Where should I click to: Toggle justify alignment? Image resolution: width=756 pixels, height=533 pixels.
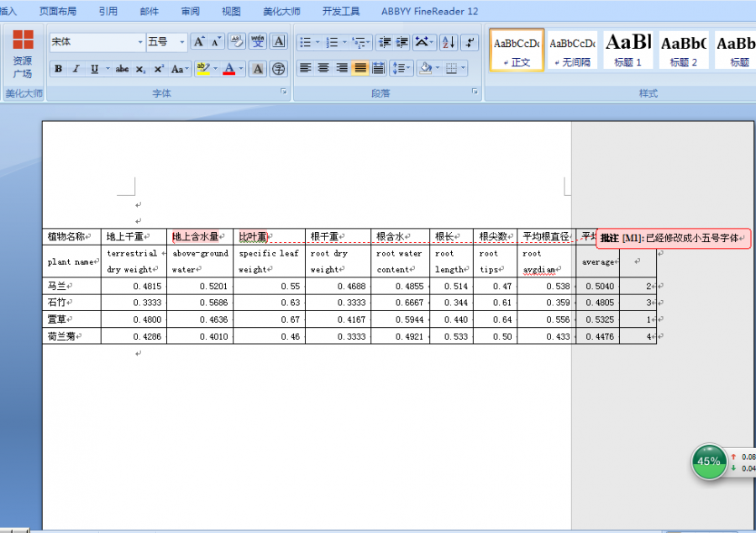point(360,68)
